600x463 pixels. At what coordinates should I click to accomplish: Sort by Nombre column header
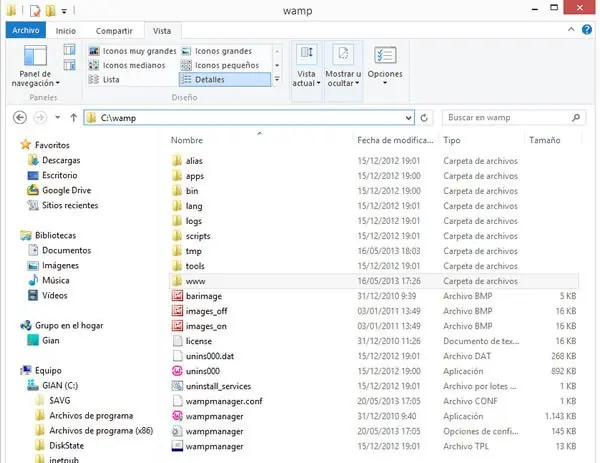[x=186, y=140]
